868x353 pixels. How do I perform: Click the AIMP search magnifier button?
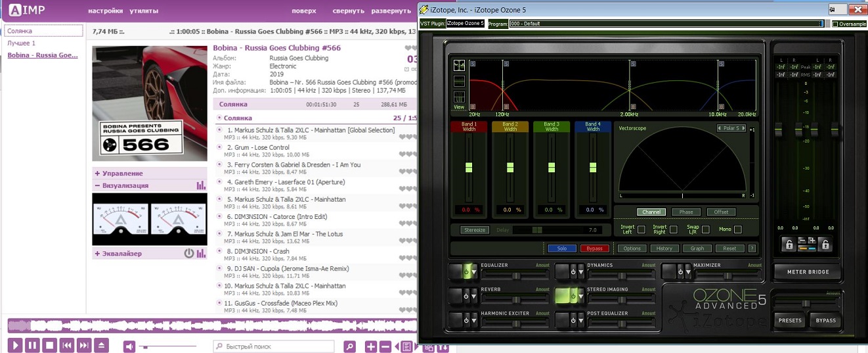(350, 346)
